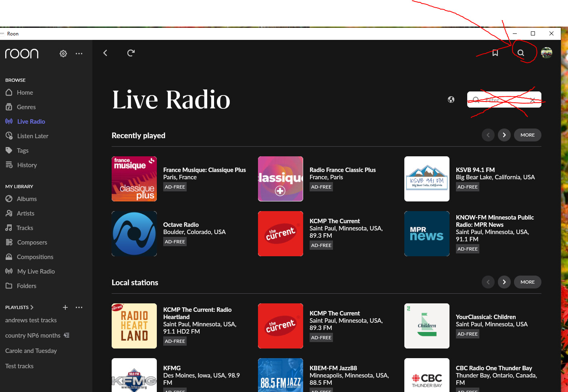The width and height of the screenshot is (568, 392).
Task: Click MORE for Local stations
Action: 528,282
